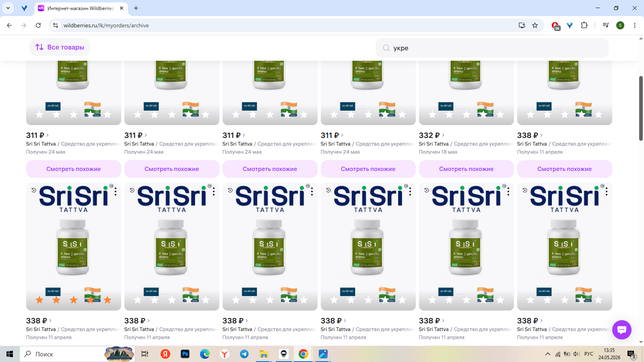Bookmark this page with the star icon

tap(535, 25)
